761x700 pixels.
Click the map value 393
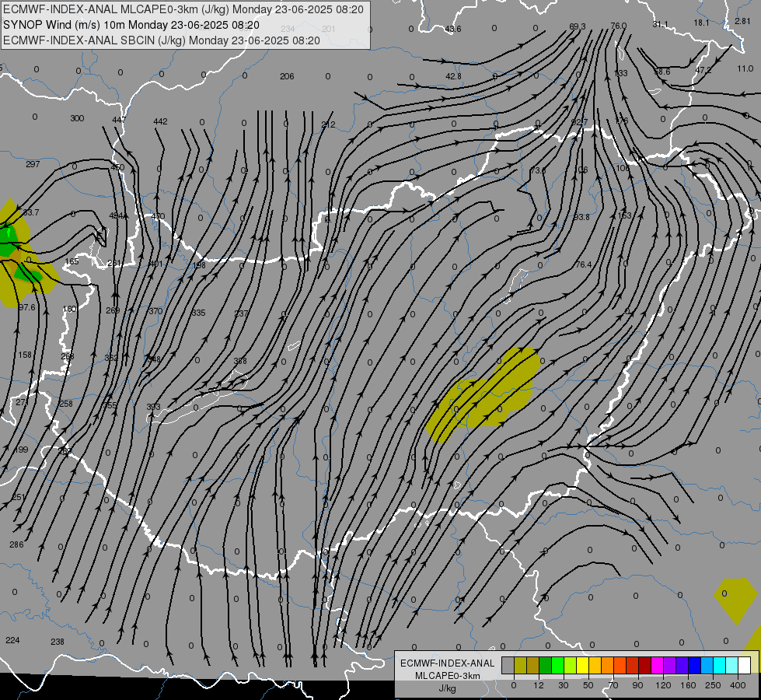coord(153,407)
